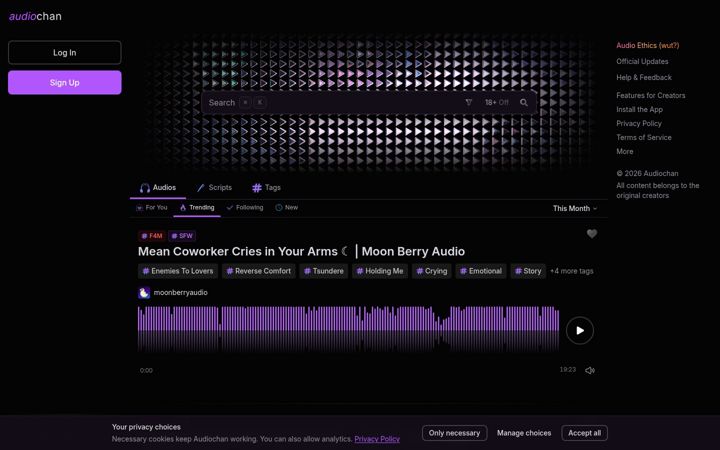Open the Mean Coworker Cries title
This screenshot has width=720, height=450.
click(x=301, y=252)
